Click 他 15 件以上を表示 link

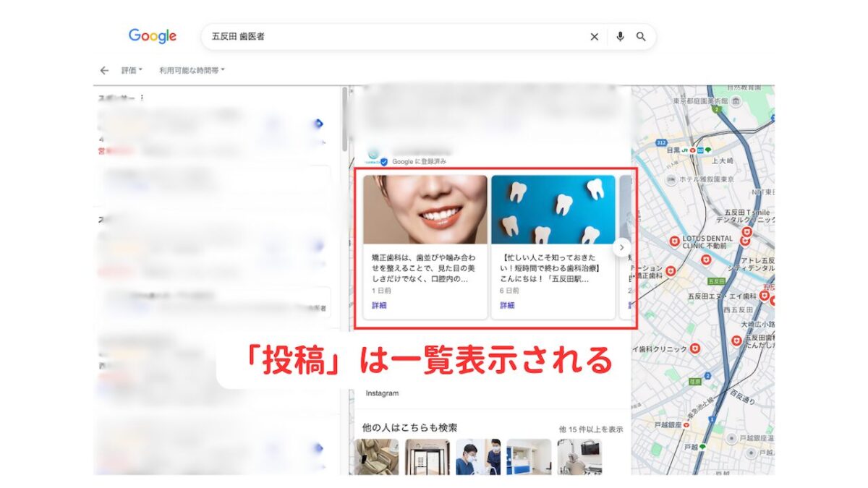[590, 429]
